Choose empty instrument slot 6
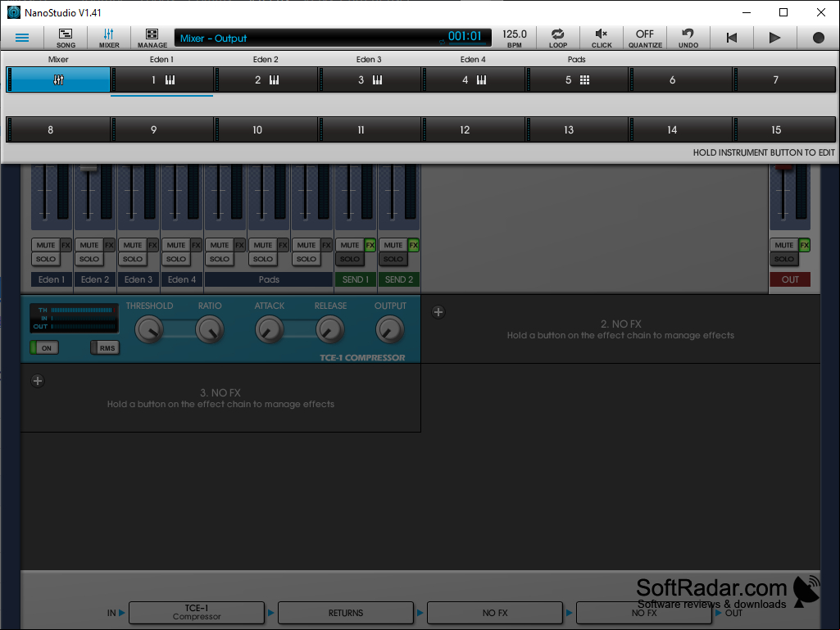Image resolution: width=840 pixels, height=630 pixels. [x=681, y=79]
